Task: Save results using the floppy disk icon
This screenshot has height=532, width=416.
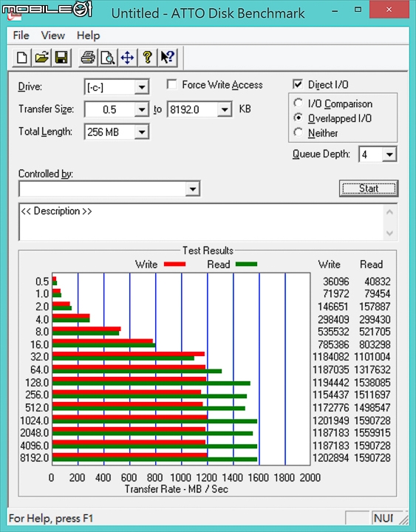Action: click(x=61, y=58)
